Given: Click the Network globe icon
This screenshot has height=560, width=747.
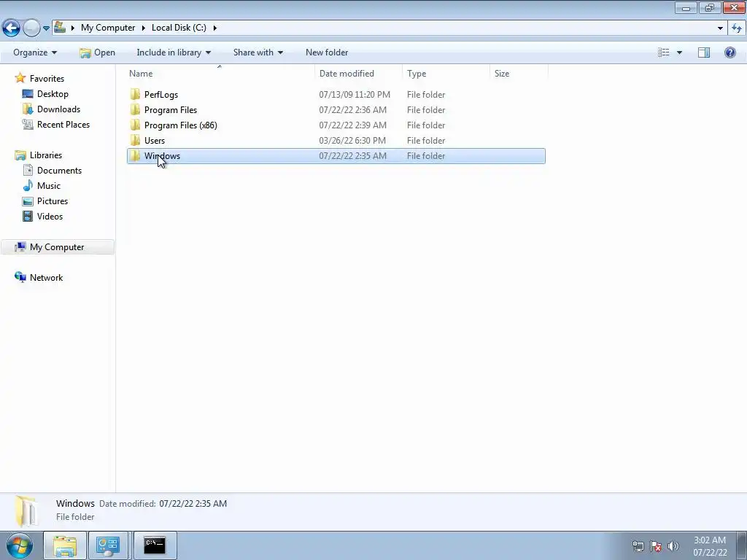Looking at the screenshot, I should click(x=20, y=277).
